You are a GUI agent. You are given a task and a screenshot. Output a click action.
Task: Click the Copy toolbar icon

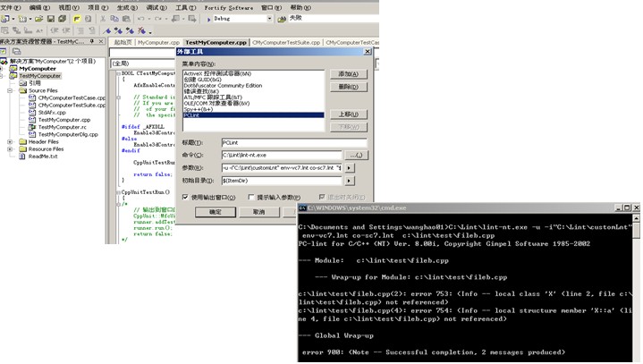pos(114,19)
